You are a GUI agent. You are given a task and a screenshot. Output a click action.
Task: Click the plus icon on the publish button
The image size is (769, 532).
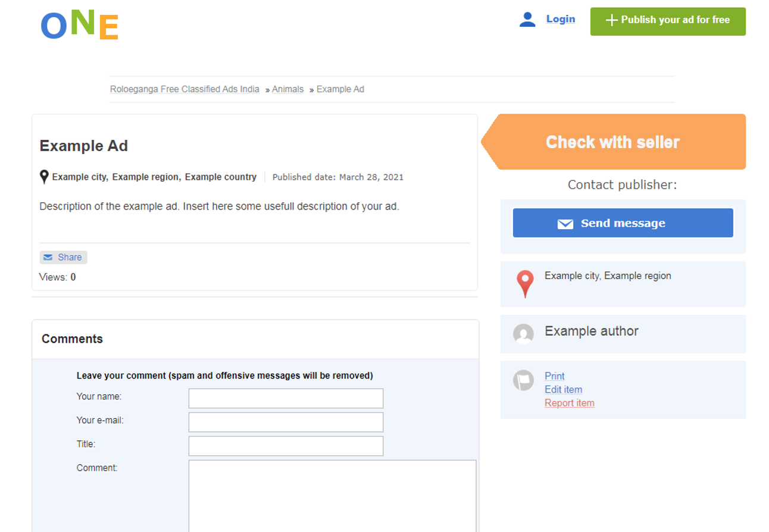coord(611,21)
